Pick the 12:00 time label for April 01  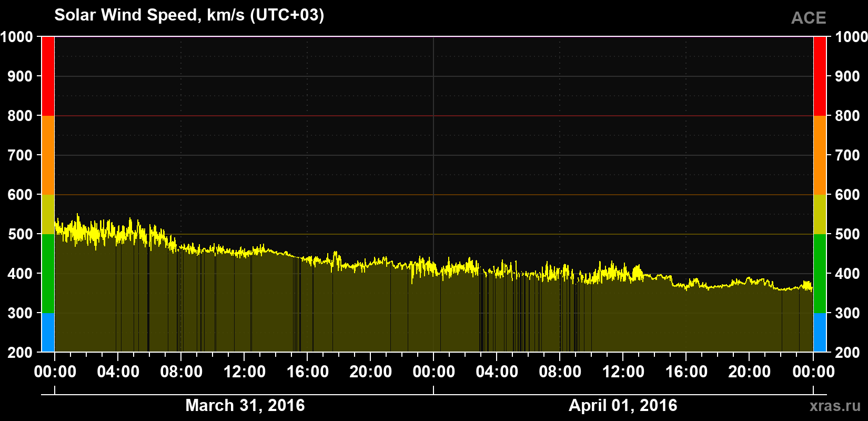623,372
